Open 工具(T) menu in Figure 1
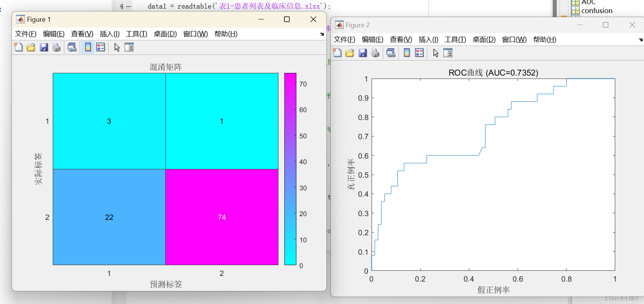The height and width of the screenshot is (304, 644). (x=137, y=34)
